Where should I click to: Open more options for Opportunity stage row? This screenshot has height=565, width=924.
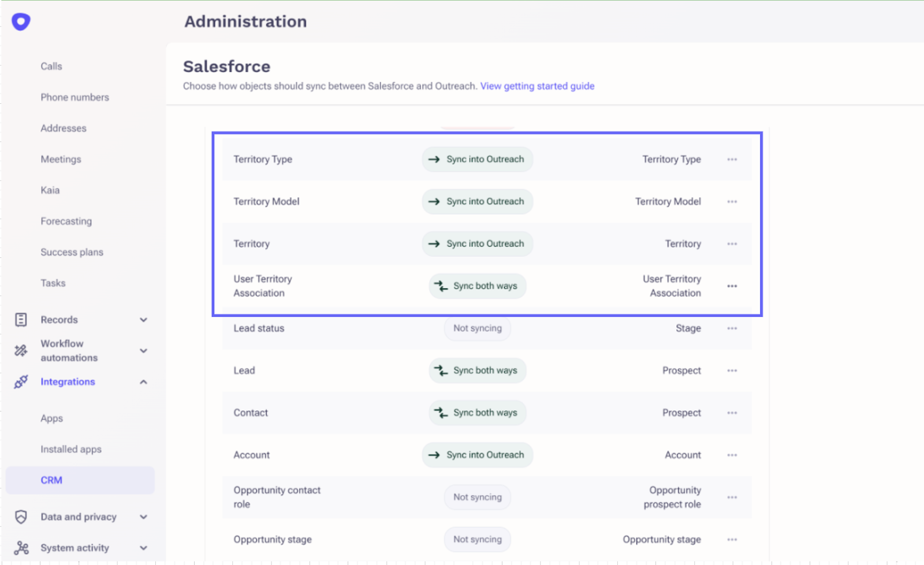732,540
